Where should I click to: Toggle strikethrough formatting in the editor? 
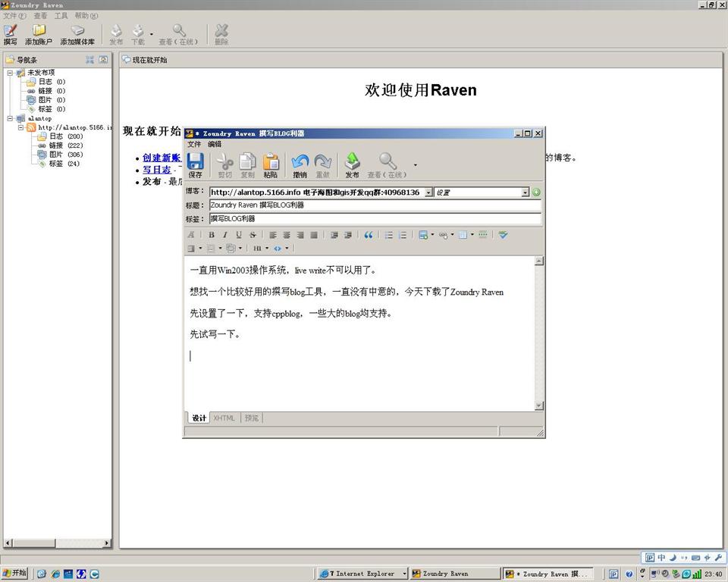[x=253, y=235]
